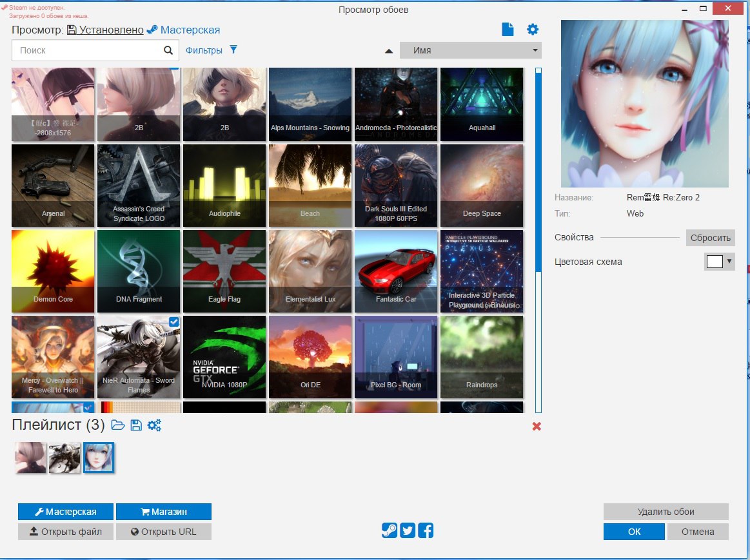
Task: Click the blue Мастерская button
Action: tap(66, 512)
